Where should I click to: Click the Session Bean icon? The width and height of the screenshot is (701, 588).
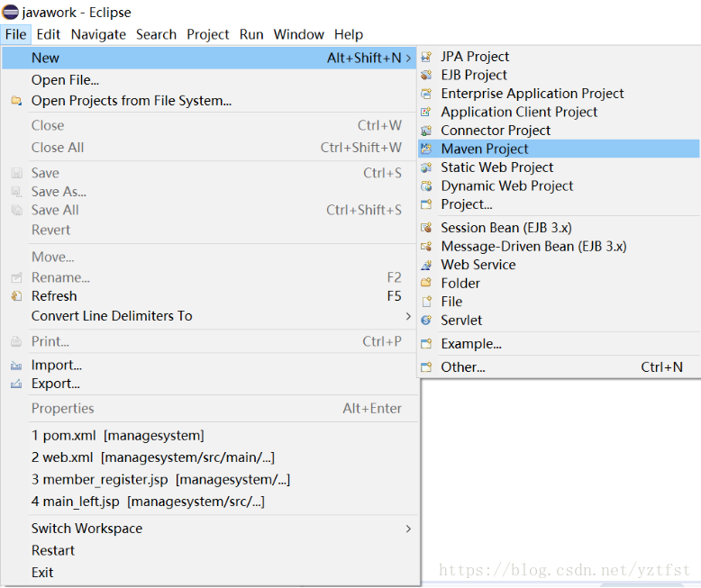(426, 228)
